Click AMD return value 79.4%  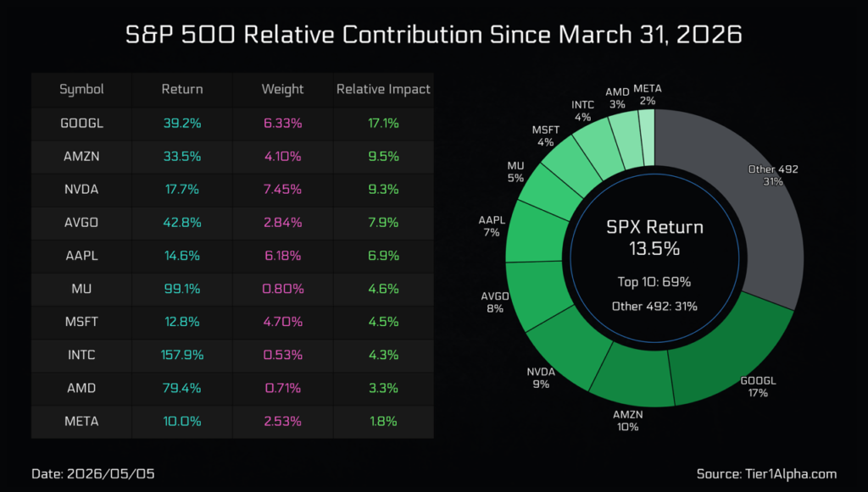pyautogui.click(x=182, y=388)
